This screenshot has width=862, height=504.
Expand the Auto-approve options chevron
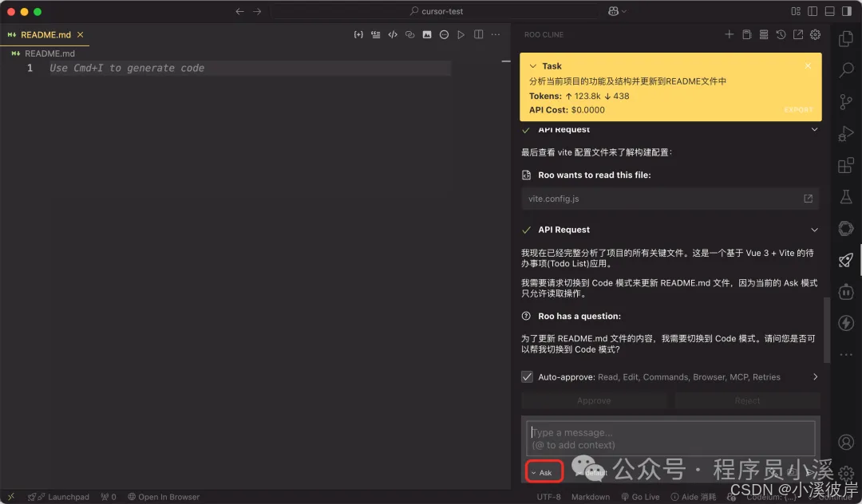tap(815, 376)
